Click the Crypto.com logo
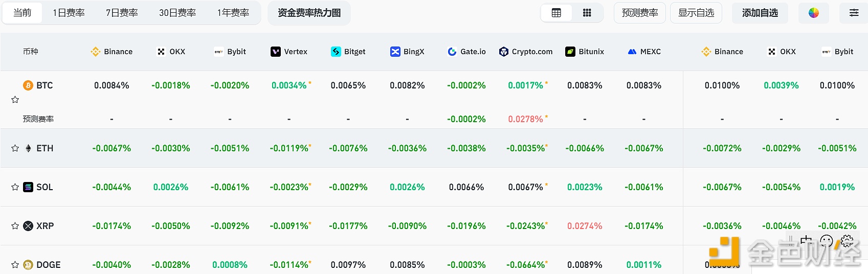 [504, 52]
